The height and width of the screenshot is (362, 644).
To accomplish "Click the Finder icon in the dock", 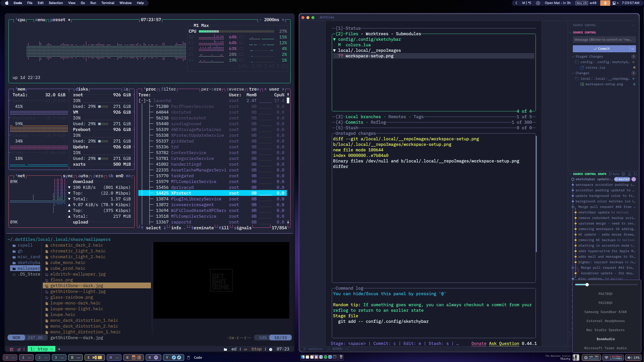I will (x=303, y=357).
